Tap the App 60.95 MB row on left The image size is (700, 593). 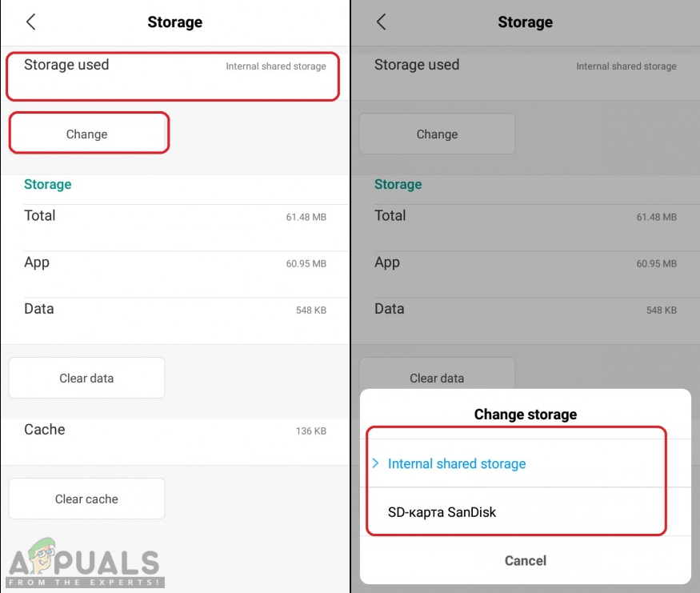click(174, 263)
